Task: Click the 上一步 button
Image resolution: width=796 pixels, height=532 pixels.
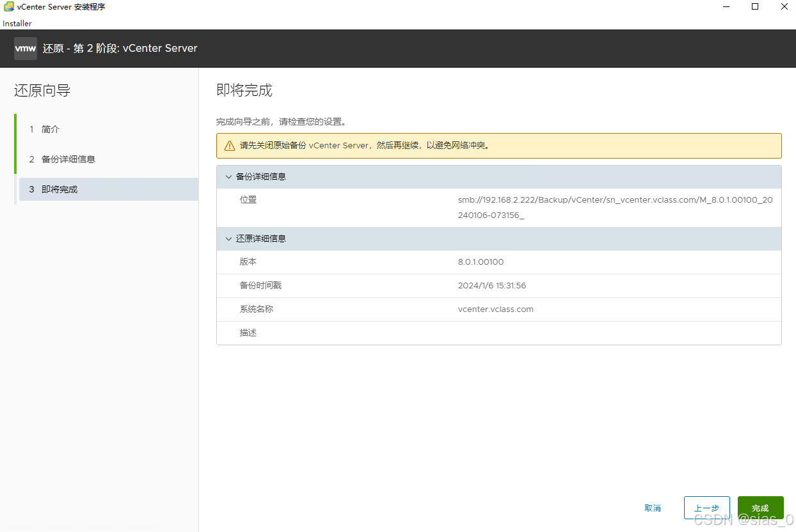Action: pyautogui.click(x=707, y=508)
